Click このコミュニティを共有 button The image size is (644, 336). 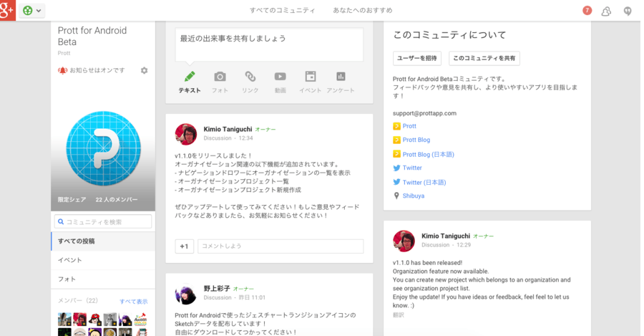[x=484, y=58]
